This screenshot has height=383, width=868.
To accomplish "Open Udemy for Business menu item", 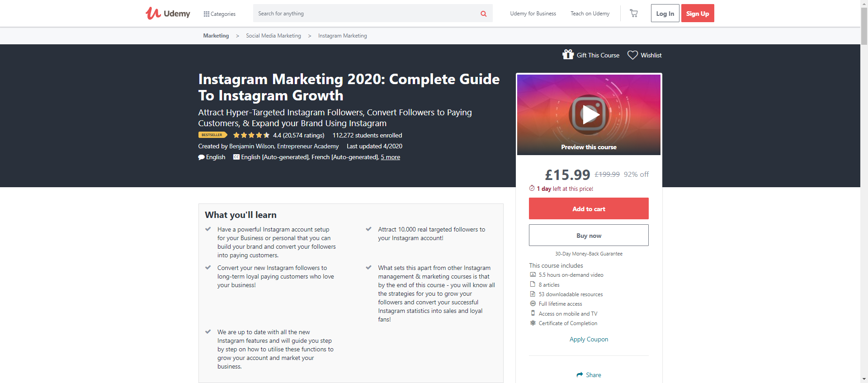I will point(533,14).
